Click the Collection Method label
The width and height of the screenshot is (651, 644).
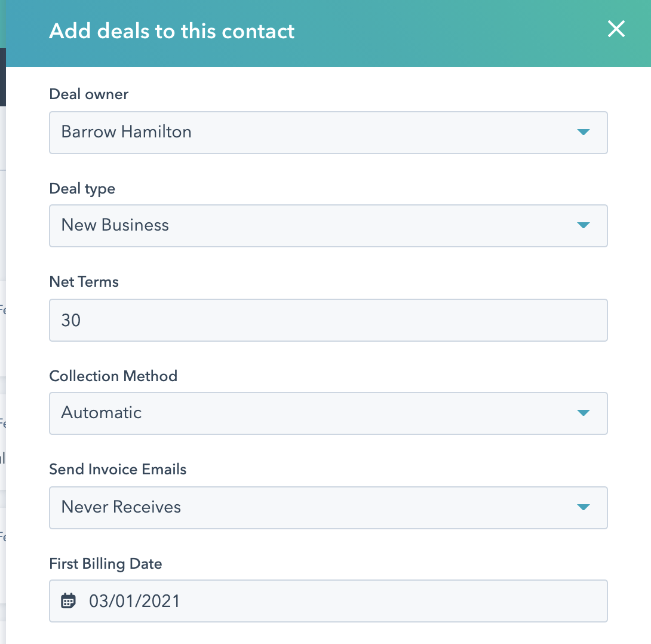click(113, 376)
